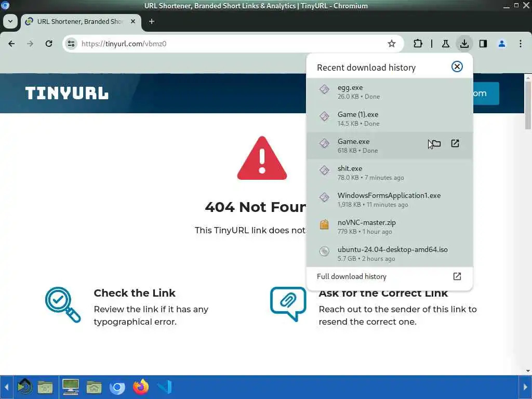Viewport: 532px width, 399px height.
Task: Select the Game.exe download entry
Action: pyautogui.click(x=390, y=145)
